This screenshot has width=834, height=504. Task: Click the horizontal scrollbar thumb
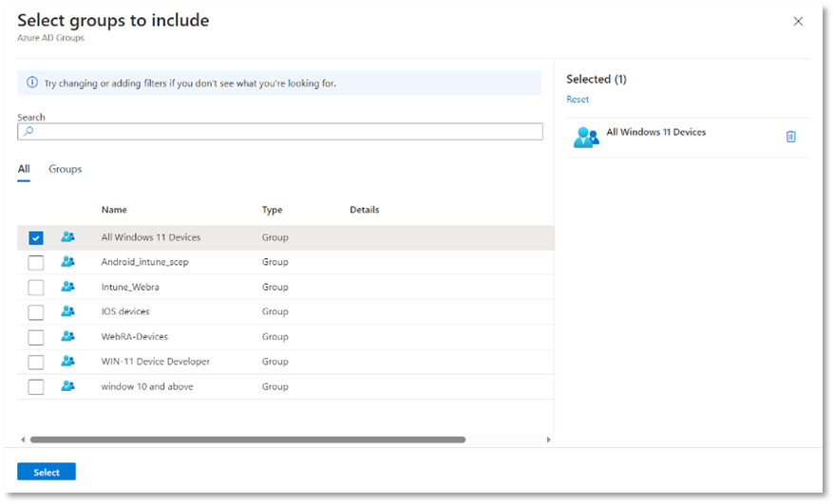click(247, 440)
